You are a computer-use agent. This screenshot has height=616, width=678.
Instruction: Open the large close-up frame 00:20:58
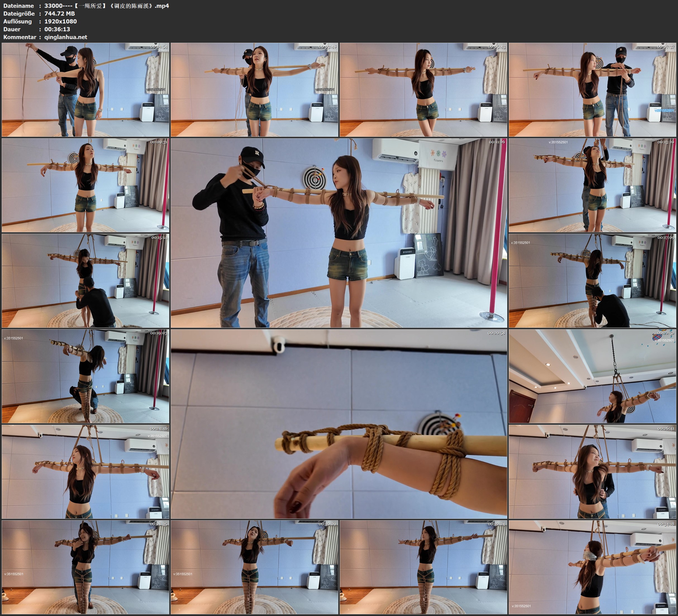coord(339,424)
